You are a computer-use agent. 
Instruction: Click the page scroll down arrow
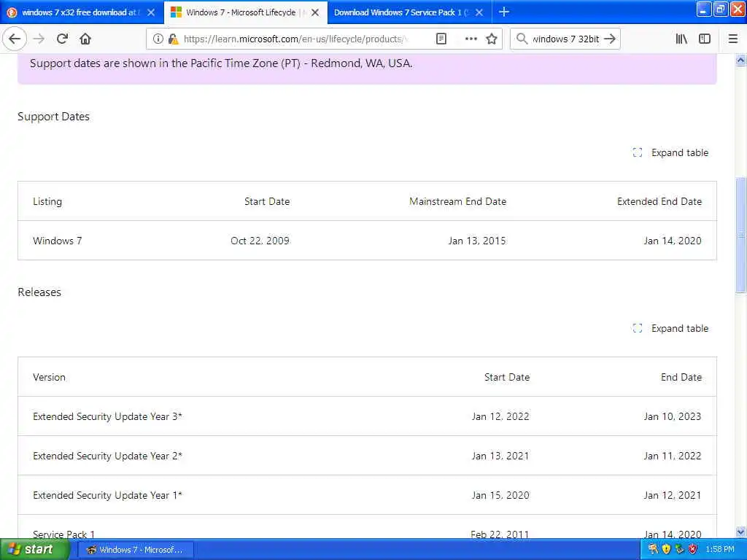[x=741, y=532]
